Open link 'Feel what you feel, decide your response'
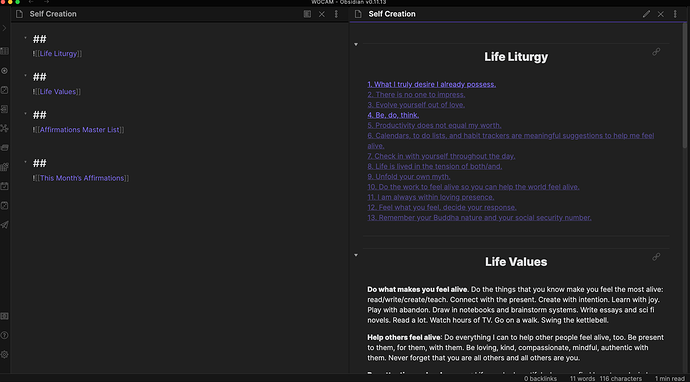The image size is (690, 382). (x=442, y=207)
